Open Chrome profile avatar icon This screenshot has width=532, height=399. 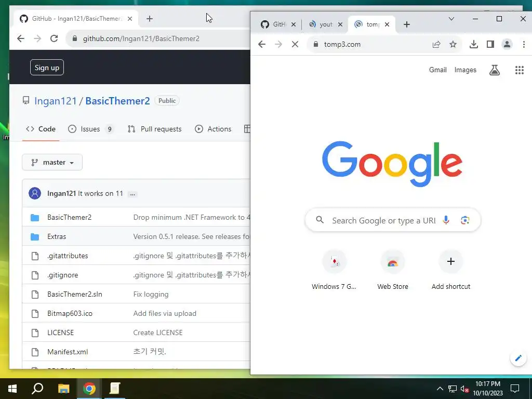507,44
